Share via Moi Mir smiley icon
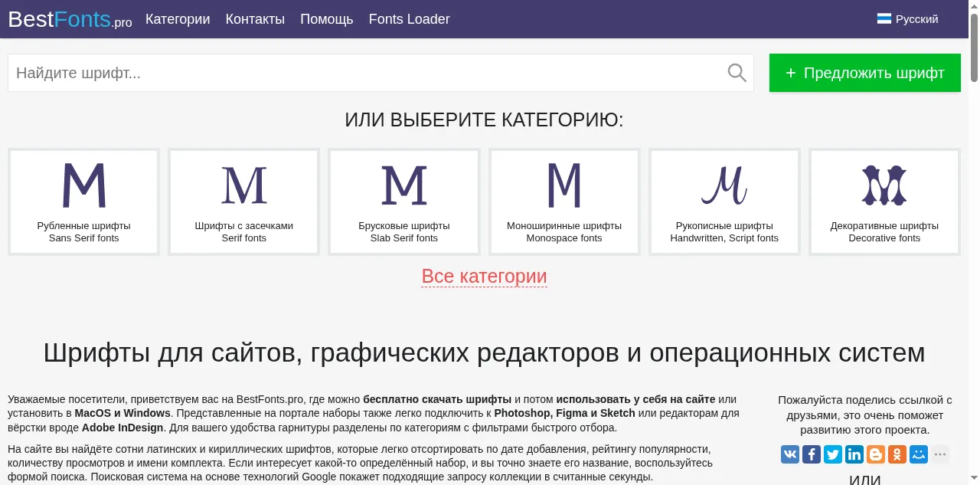 coord(919,454)
